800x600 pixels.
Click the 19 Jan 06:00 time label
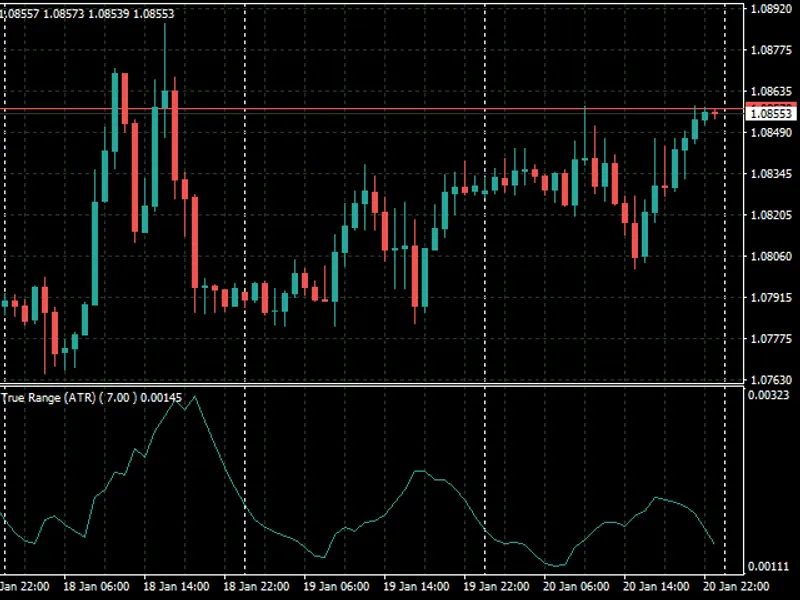[336, 586]
